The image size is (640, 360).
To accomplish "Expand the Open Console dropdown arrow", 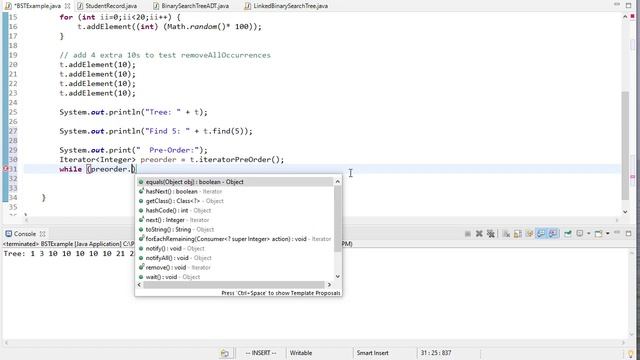I will 608,234.
